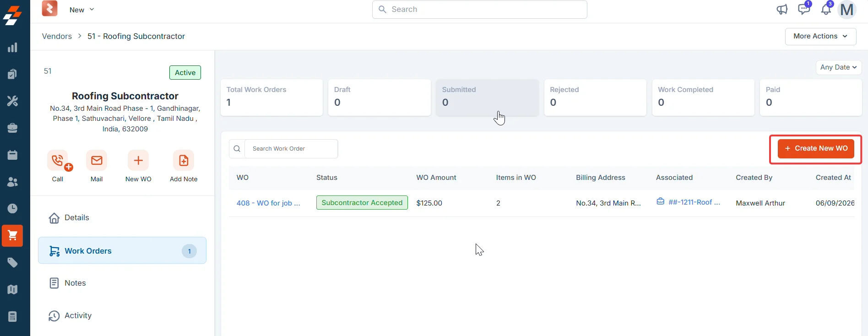Click the New WO plus icon
Viewport: 868px width, 336px height.
pyautogui.click(x=138, y=161)
